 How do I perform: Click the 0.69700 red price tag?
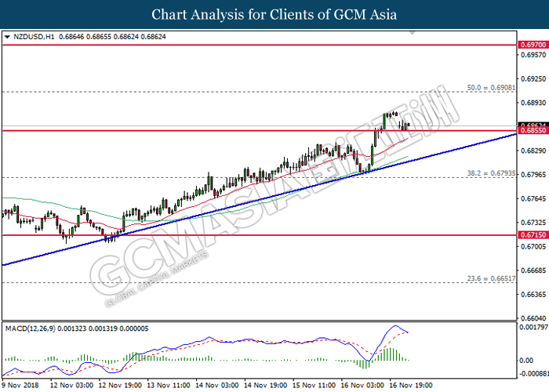point(532,45)
